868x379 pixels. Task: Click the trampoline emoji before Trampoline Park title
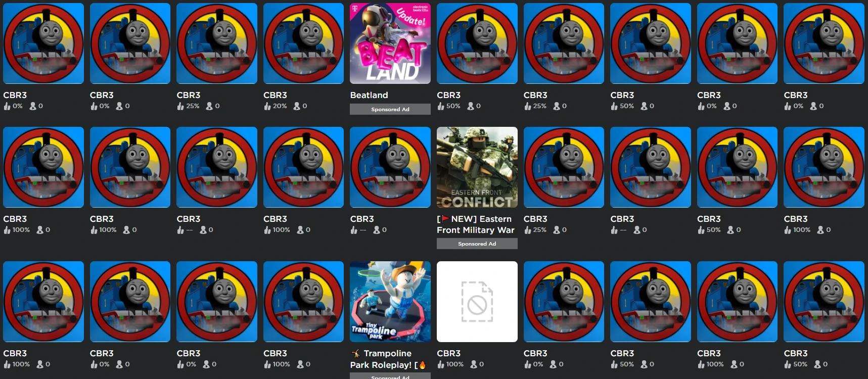pyautogui.click(x=356, y=353)
